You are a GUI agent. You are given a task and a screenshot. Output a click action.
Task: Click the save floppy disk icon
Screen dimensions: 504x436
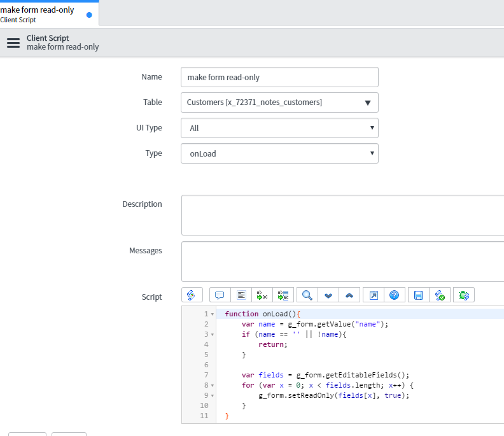(x=419, y=295)
